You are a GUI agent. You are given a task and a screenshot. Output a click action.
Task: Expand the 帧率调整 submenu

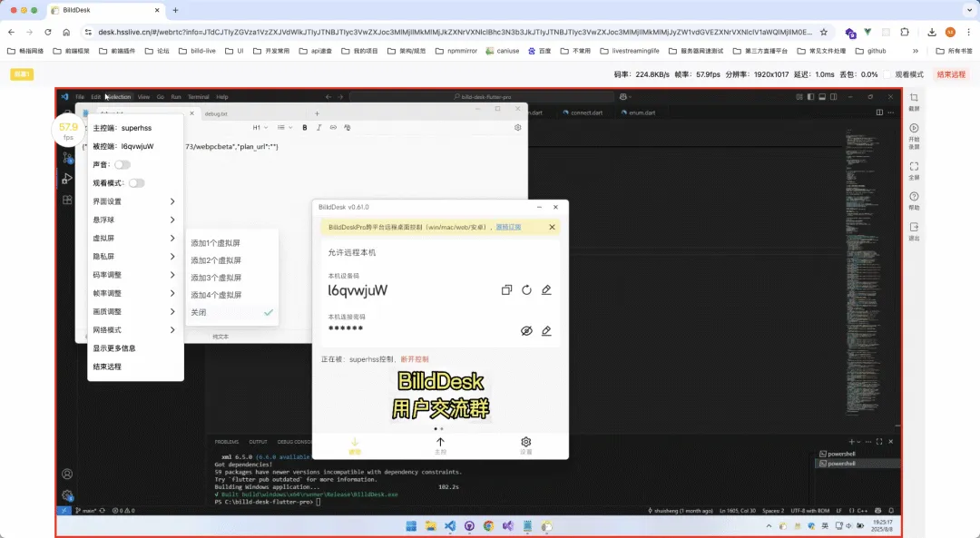coord(135,293)
